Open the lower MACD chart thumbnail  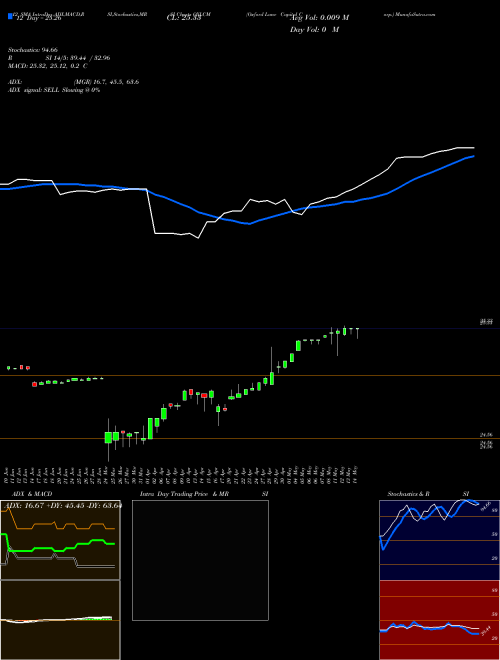pyautogui.click(x=60, y=620)
